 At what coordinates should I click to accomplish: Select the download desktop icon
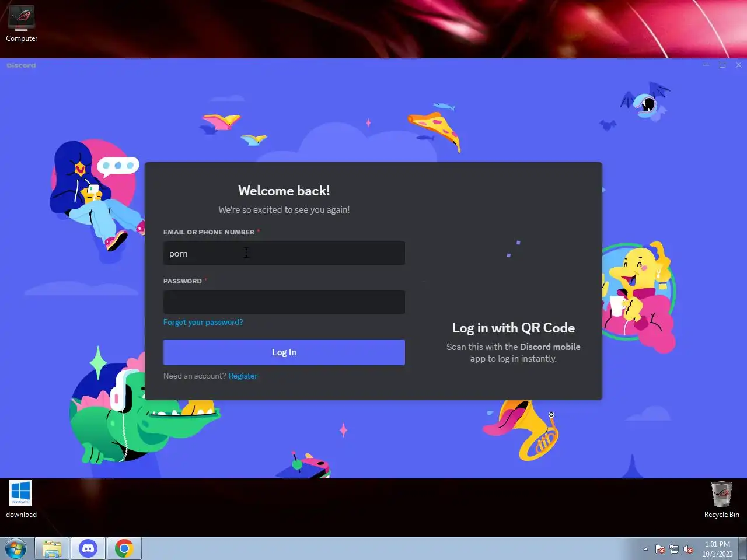[22, 499]
